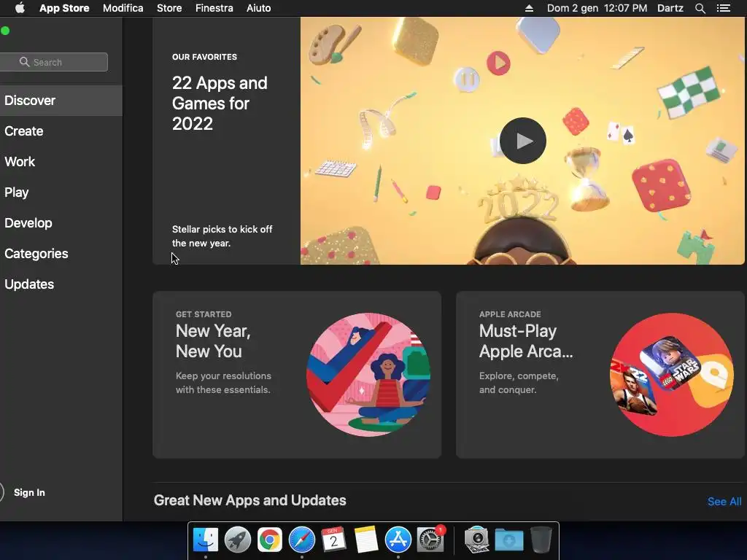The image size is (747, 560).
Task: Click the New Year yoga illustration
Action: 368,375
